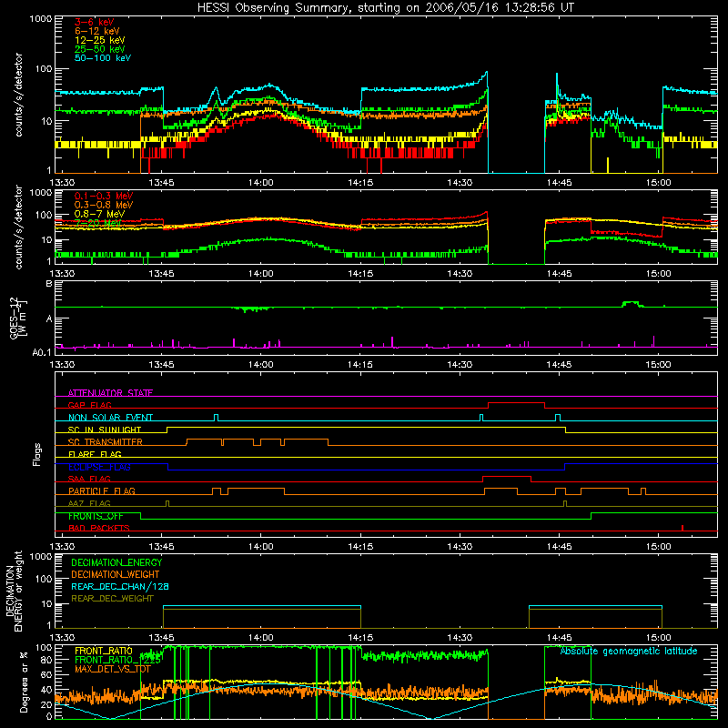Click the 50-100 keV legend label

103,58
